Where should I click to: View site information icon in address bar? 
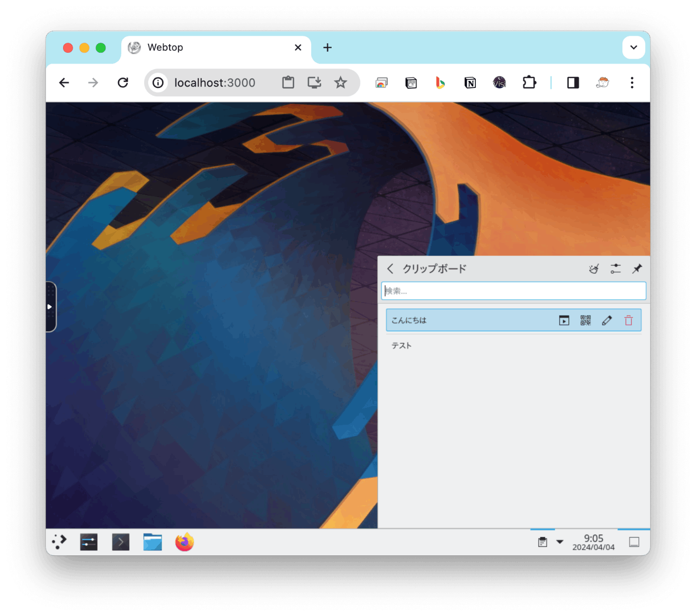(158, 83)
